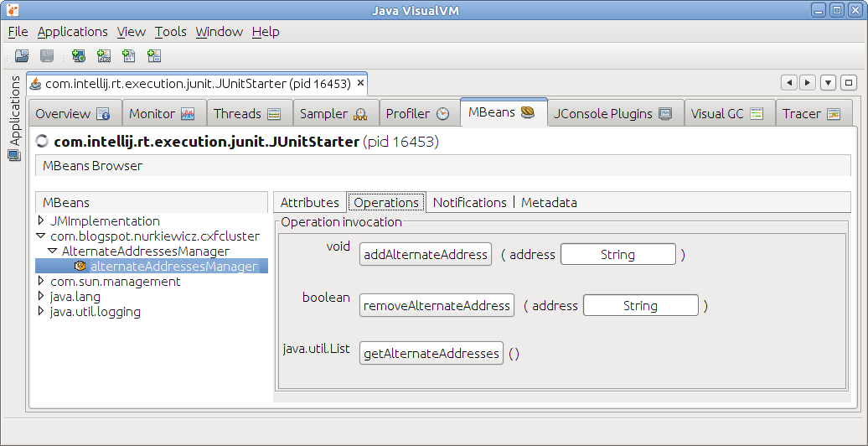Invoke the addAlternateAddress operation
Image resolution: width=868 pixels, height=446 pixels.
[426, 254]
